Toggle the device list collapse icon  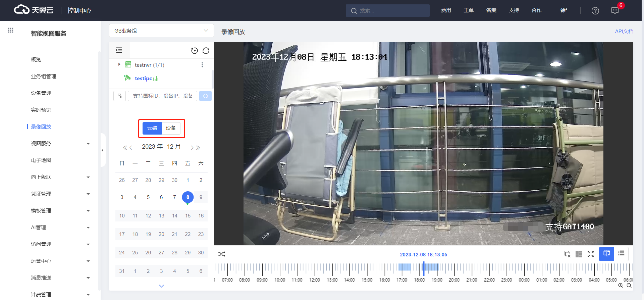click(119, 50)
